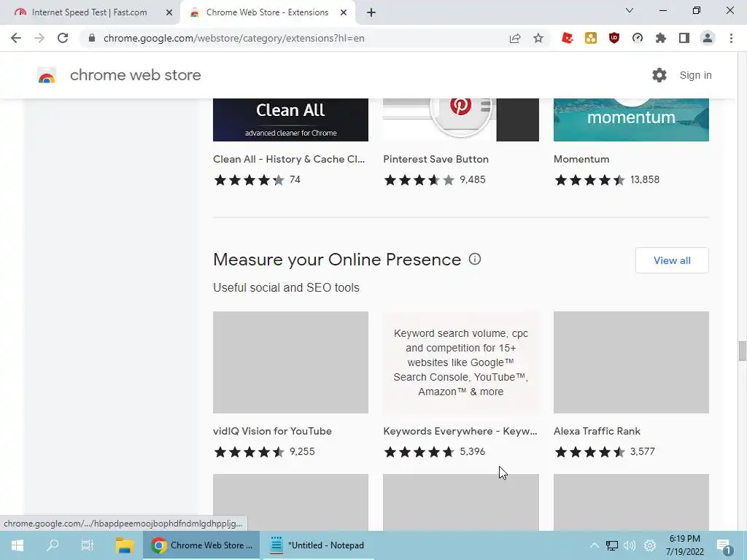Click the browser forward arrow
Screen dimensions: 747x560
click(39, 38)
